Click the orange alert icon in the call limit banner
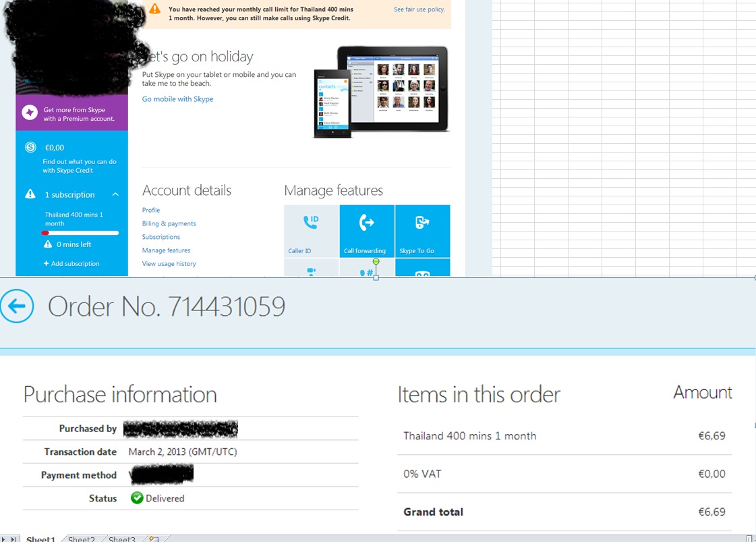756x542 pixels. [x=154, y=9]
